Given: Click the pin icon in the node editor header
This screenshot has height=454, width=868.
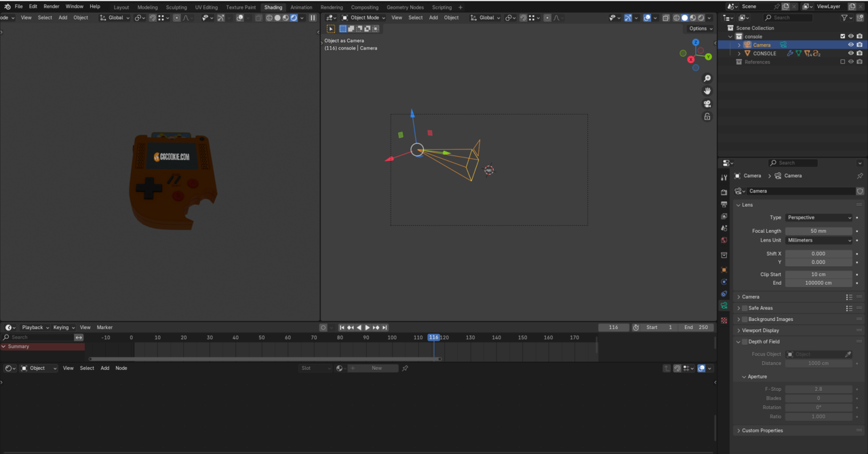Looking at the screenshot, I should point(405,368).
